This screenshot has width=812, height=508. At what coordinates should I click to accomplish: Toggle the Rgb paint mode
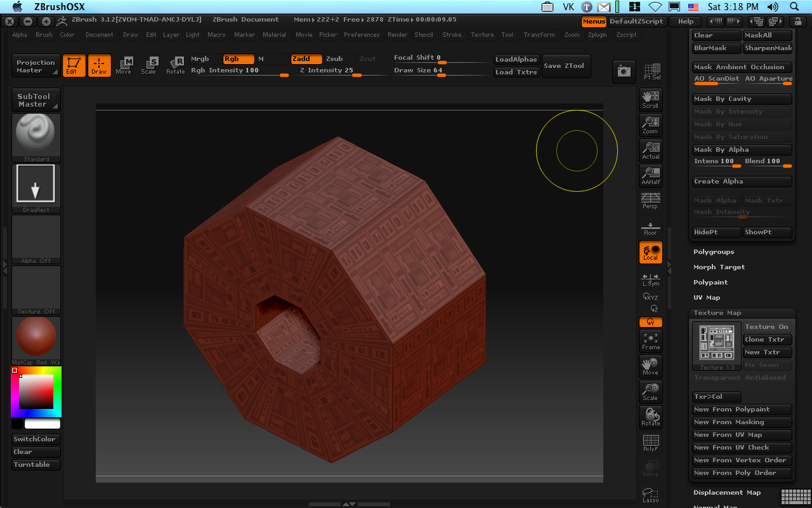239,59
